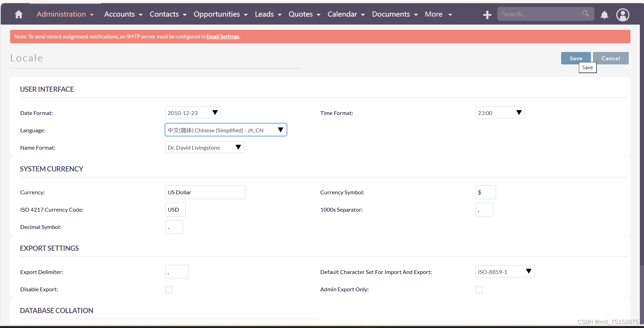
Task: Check the Admin Export Only option
Action: [479, 290]
